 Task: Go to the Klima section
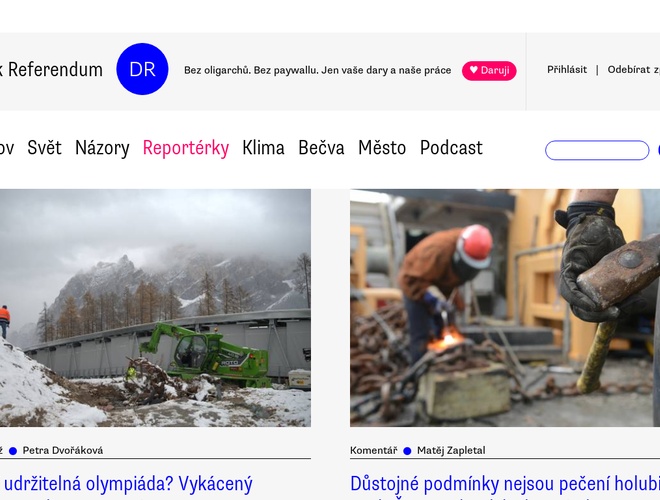coord(263,148)
